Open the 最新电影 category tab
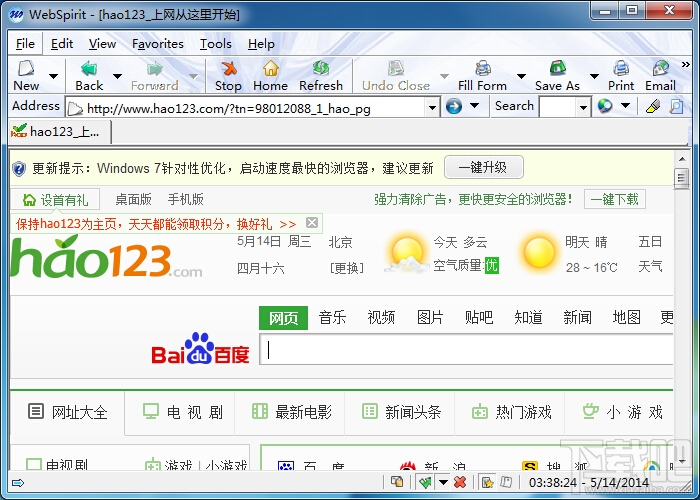The height and width of the screenshot is (500, 700). tap(290, 412)
